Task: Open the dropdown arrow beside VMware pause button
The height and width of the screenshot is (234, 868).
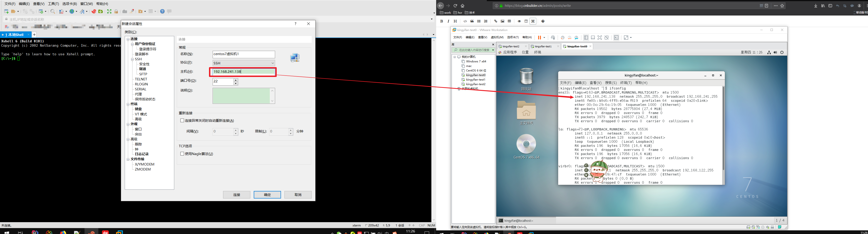Action: tap(544, 38)
